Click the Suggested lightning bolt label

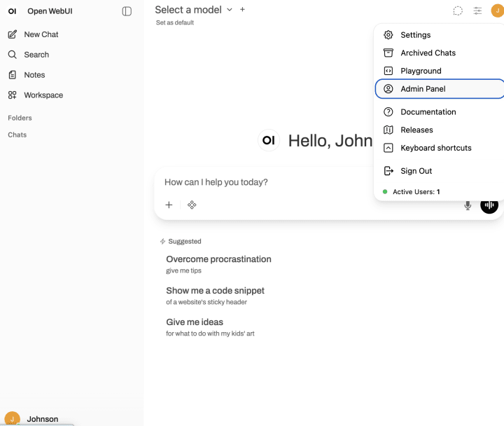[181, 241]
